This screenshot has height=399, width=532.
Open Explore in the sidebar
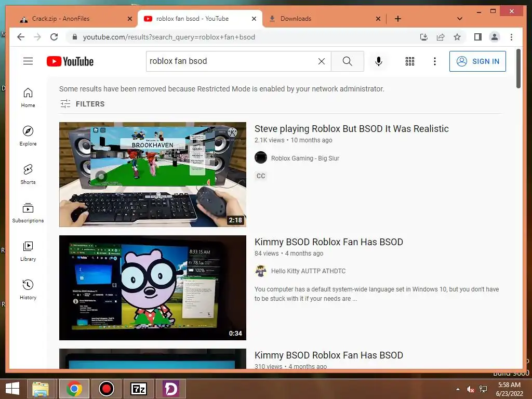pos(28,136)
